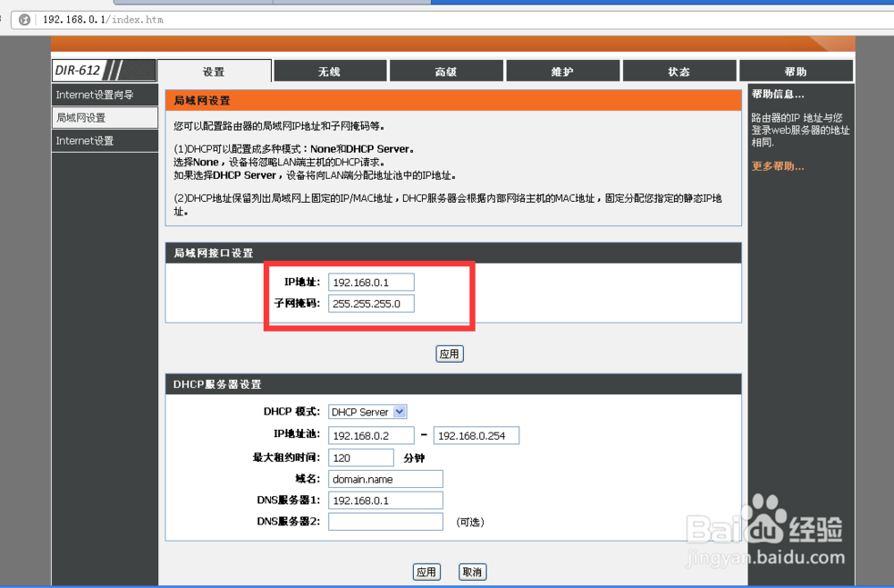Click the 帮助信息... heading

tap(778, 94)
